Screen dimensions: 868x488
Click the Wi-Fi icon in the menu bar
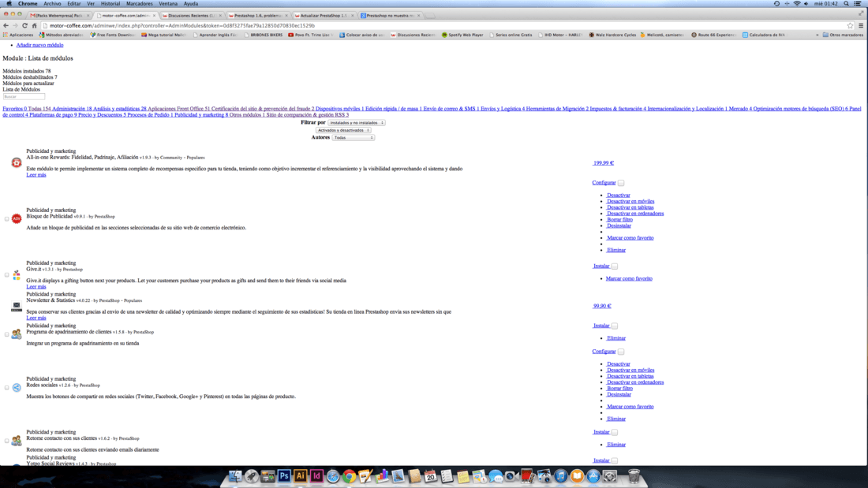pos(797,3)
